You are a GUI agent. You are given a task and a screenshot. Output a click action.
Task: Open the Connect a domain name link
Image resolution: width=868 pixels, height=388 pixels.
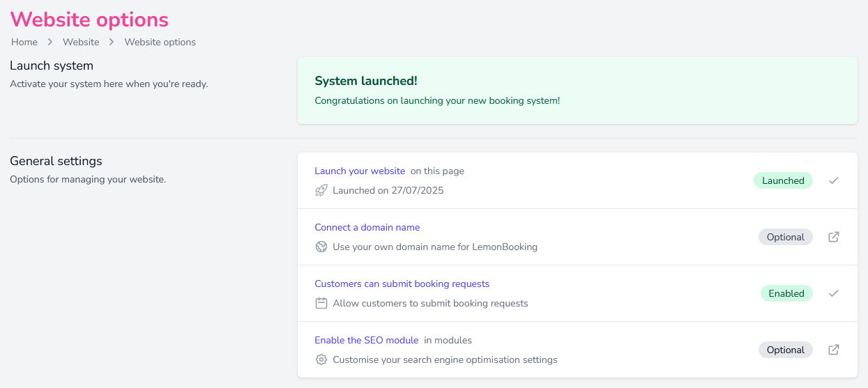[x=367, y=227]
